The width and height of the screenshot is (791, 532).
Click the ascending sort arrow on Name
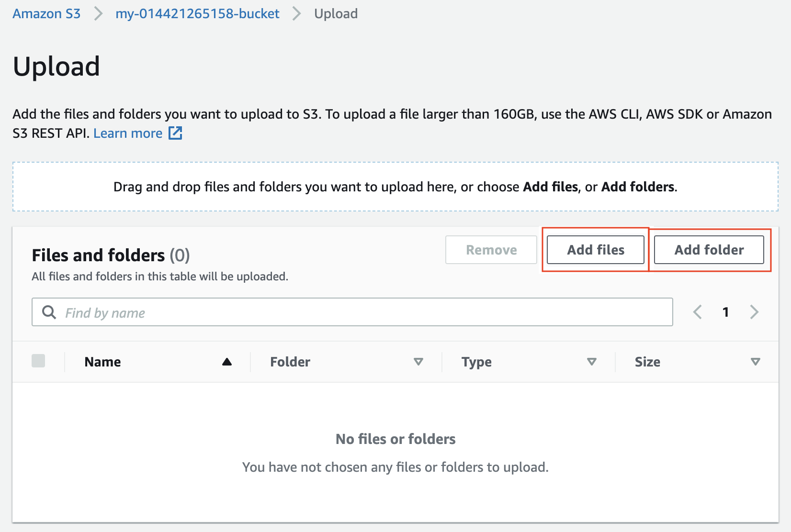pos(227,362)
